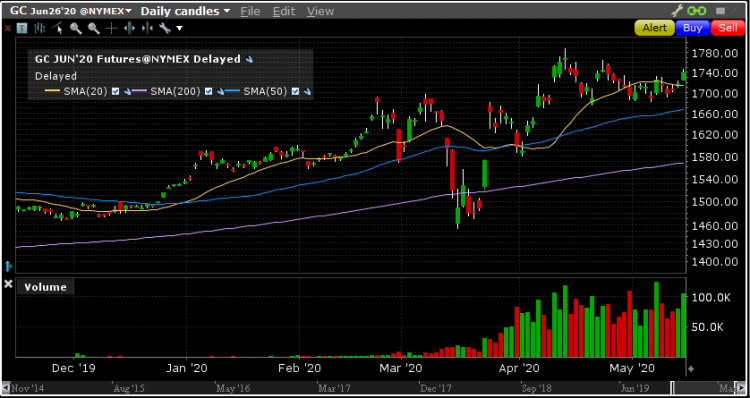This screenshot has width=750, height=398.
Task: Click the timeline scrollbar thumb near Jun'19
Action: [x=672, y=387]
